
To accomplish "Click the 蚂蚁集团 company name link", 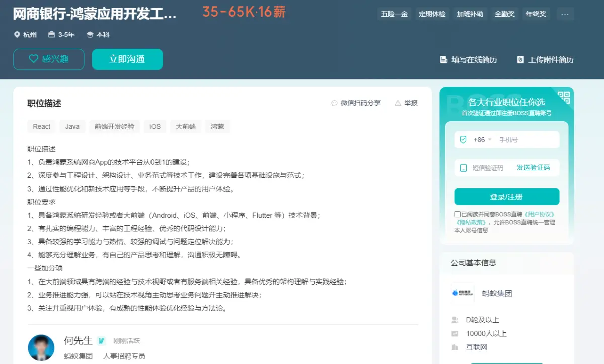I will pyautogui.click(x=497, y=293).
